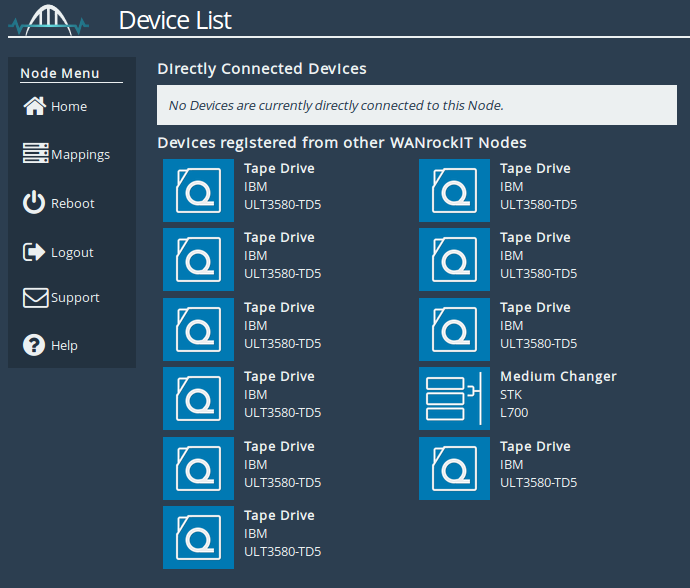
Task: Open the Help menu label
Action: (x=64, y=345)
